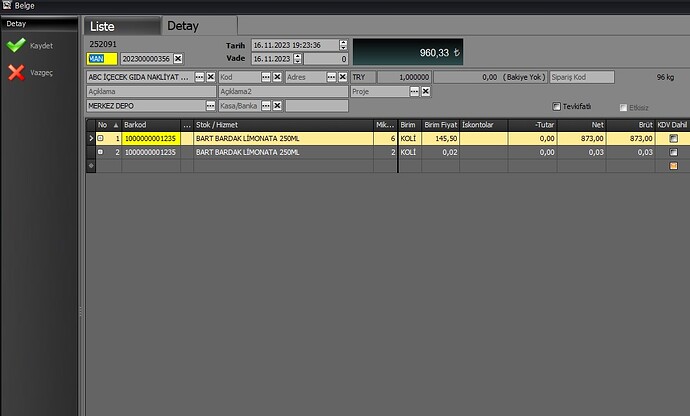Screen dimensions: 690x416
Task: Toggle KDV Dahil for row 2
Action: point(673,152)
